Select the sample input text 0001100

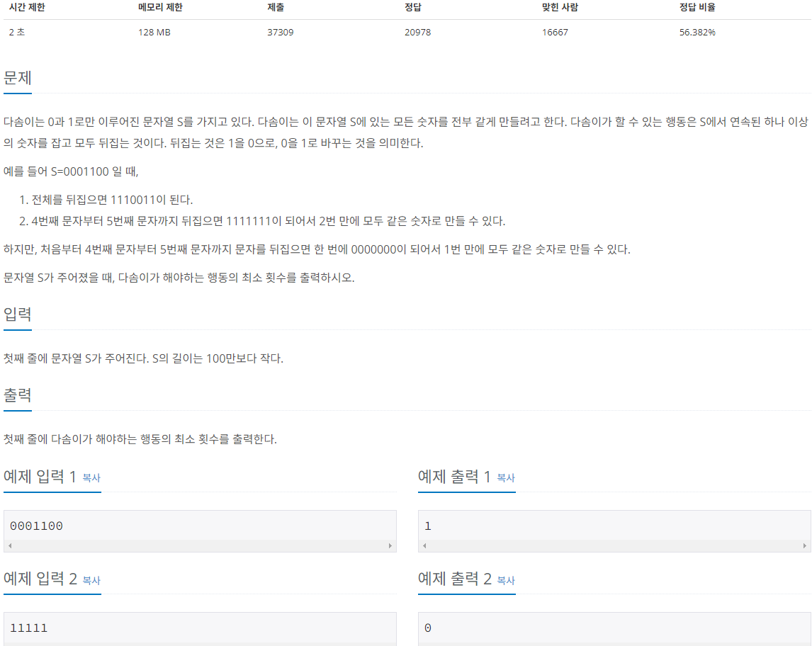[36, 526]
